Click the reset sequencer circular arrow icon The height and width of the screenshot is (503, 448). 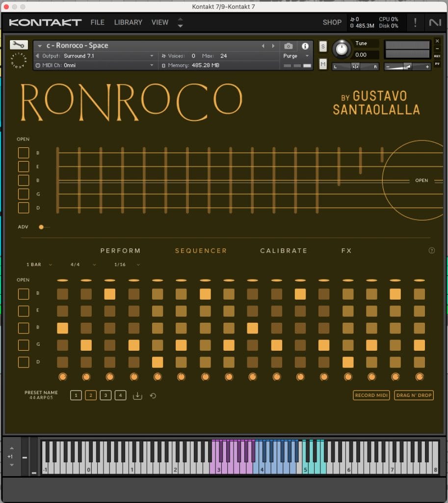(x=153, y=395)
